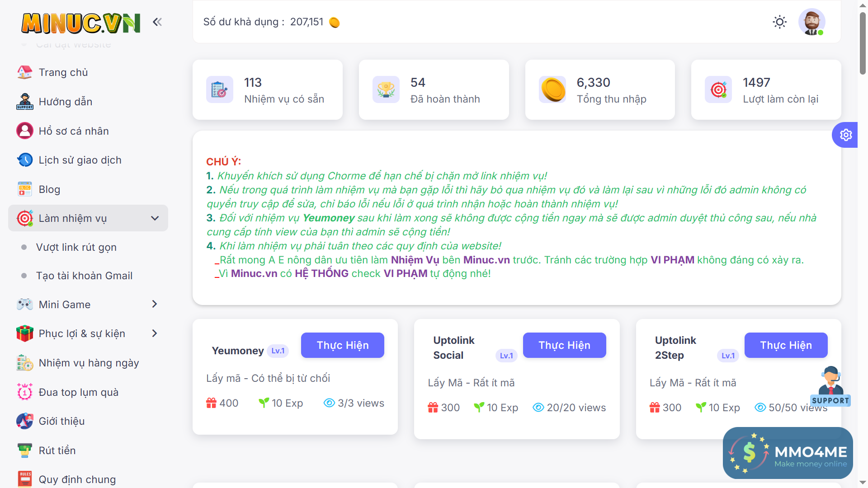The image size is (868, 488).
Task: Click the MINUC.VN logo
Action: coord(81,23)
